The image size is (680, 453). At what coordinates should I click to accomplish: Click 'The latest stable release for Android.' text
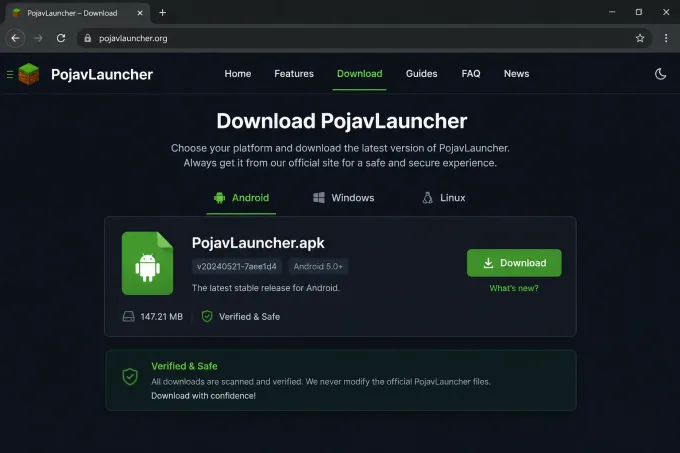266,288
